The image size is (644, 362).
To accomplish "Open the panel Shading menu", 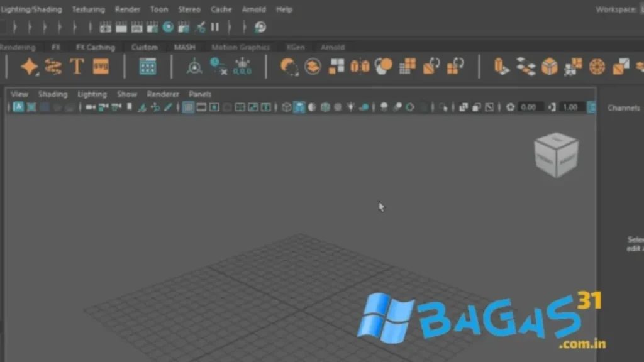I will [x=53, y=94].
